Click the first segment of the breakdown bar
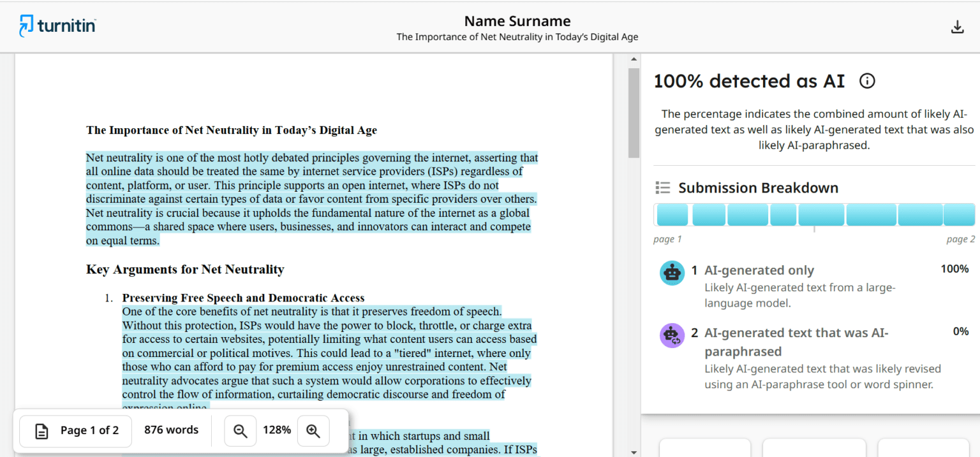 click(672, 215)
